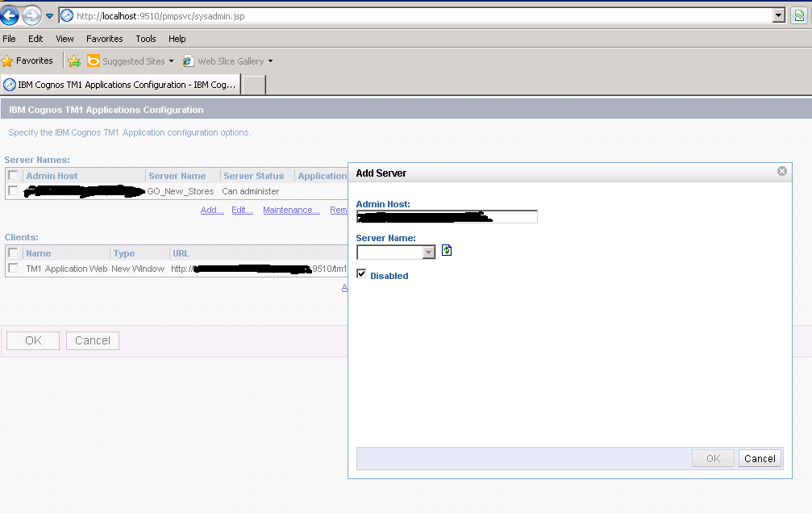
Task: Open the recent pages arrow beside Forward
Action: 50,16
